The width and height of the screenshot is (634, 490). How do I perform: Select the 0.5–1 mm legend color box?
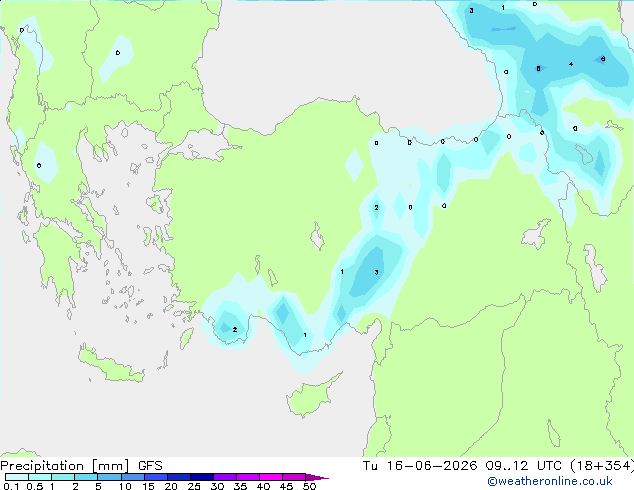click(x=40, y=477)
